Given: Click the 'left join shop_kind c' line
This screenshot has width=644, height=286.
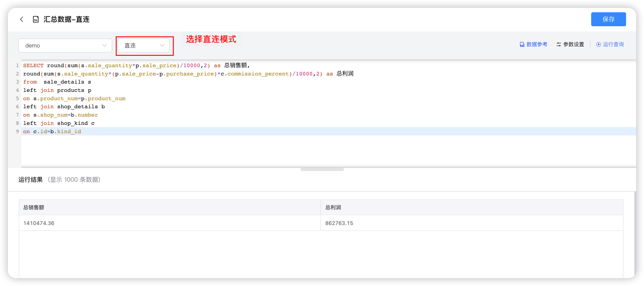Looking at the screenshot, I should coord(59,123).
